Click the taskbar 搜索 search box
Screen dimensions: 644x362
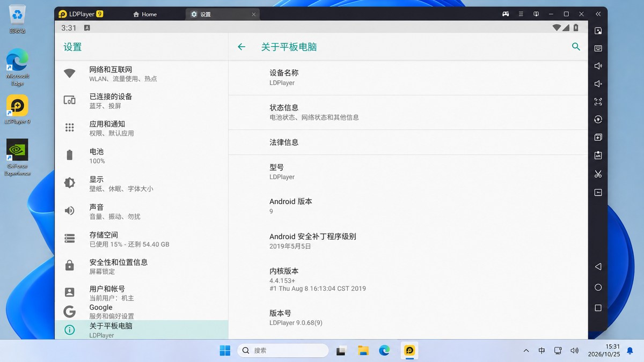click(283, 351)
